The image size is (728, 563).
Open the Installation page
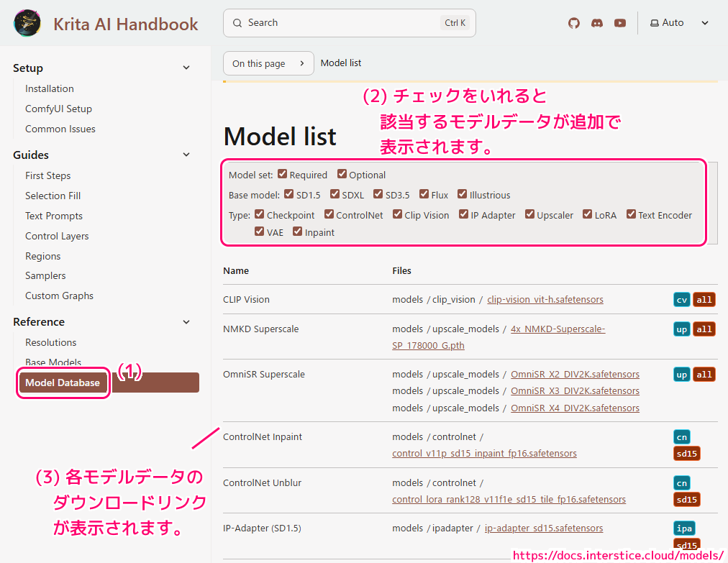point(49,88)
